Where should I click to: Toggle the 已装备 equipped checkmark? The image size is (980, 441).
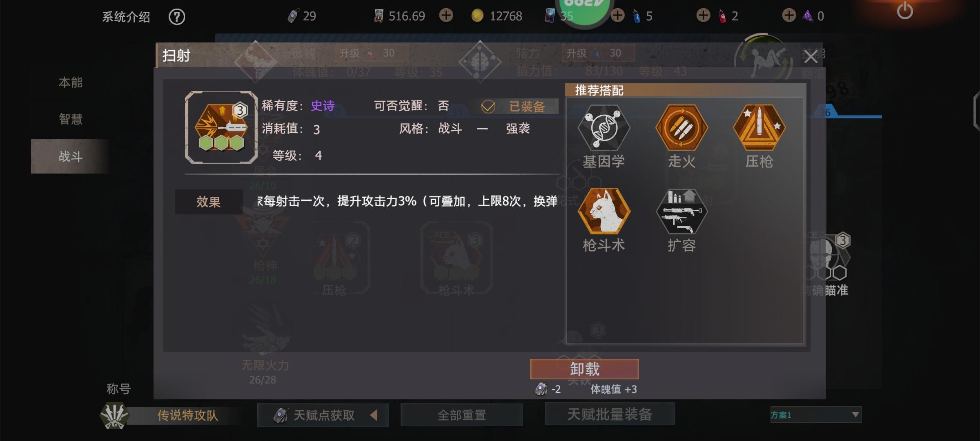point(488,107)
